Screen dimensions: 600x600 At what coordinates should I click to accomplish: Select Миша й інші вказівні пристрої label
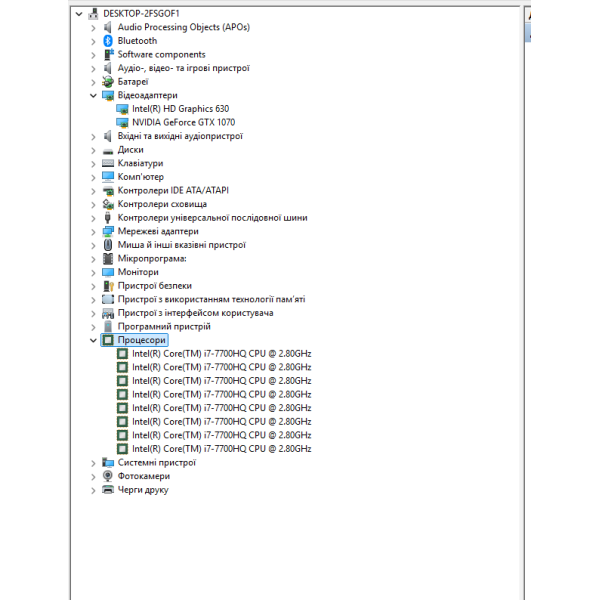(182, 245)
